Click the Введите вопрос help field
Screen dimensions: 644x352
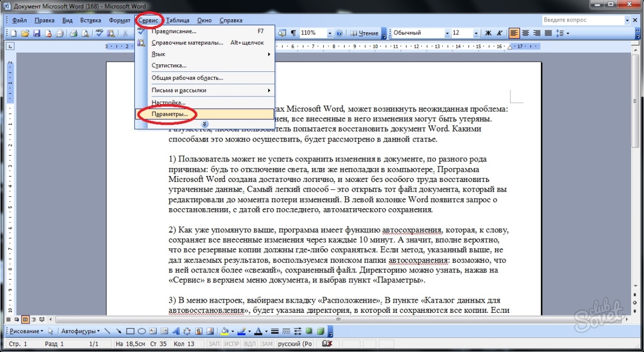click(x=583, y=20)
